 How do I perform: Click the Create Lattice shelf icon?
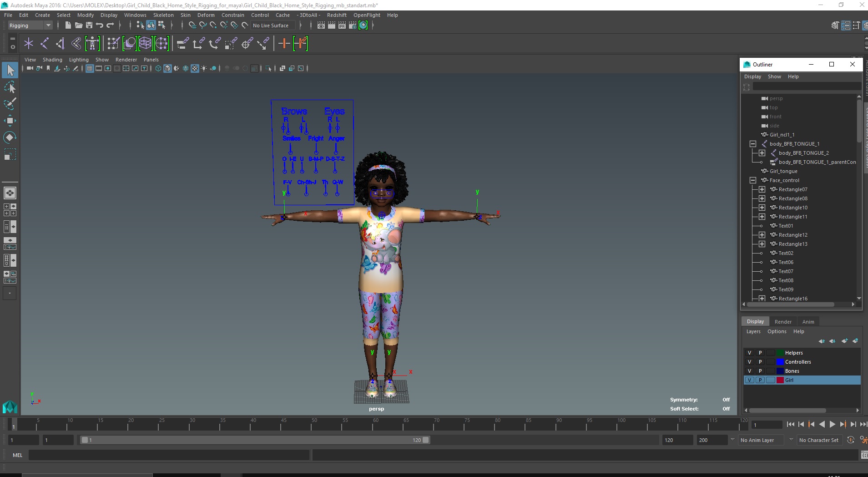coord(145,44)
